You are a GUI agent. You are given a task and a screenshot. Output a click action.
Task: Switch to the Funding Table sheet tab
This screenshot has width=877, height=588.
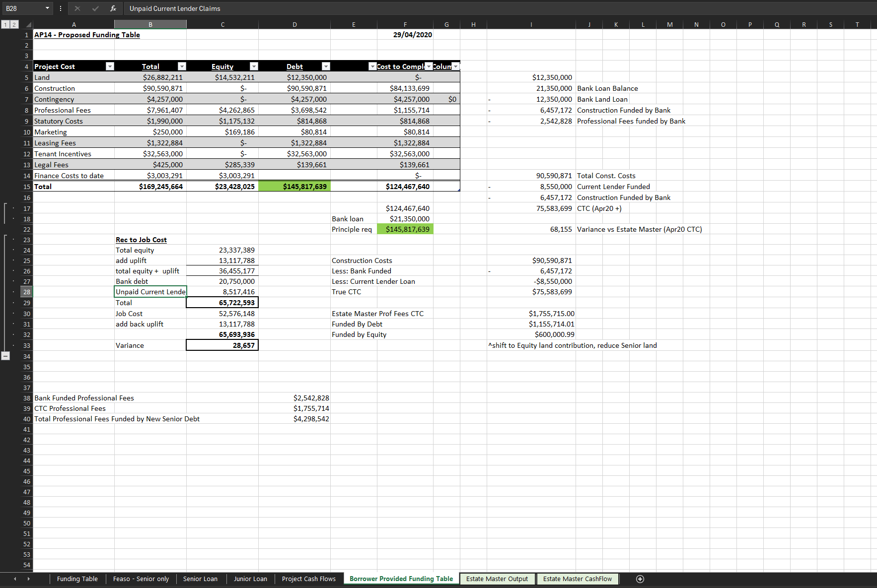point(77,579)
